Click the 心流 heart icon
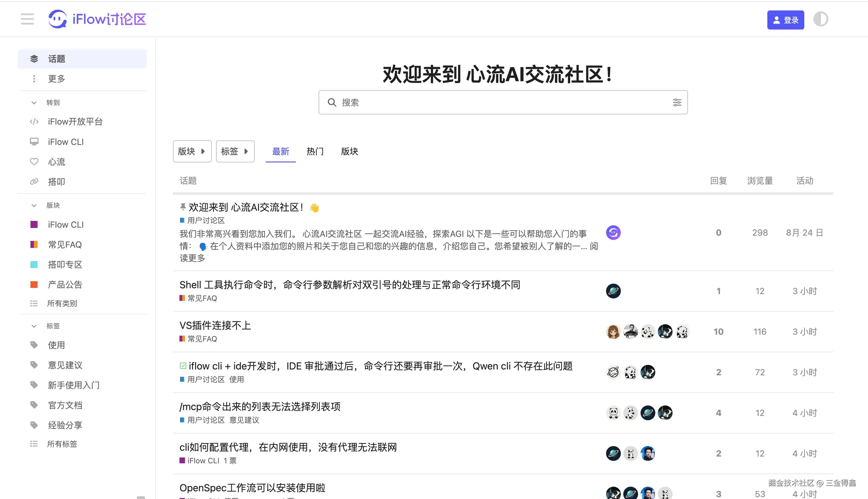Image resolution: width=868 pixels, height=499 pixels. click(34, 162)
